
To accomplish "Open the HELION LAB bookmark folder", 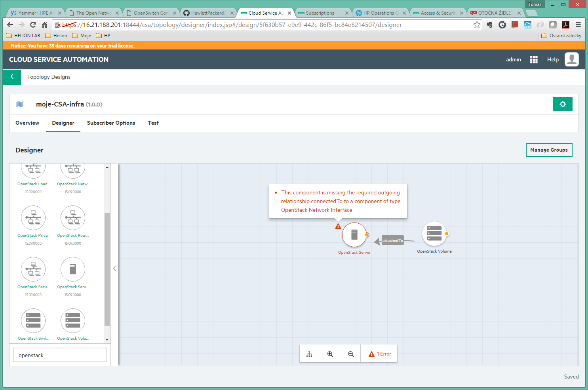I will (23, 35).
